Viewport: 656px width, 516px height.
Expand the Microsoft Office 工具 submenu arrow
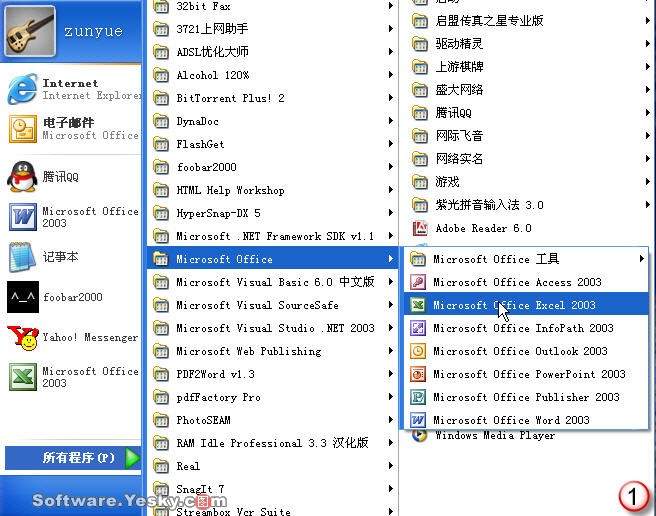coord(641,259)
